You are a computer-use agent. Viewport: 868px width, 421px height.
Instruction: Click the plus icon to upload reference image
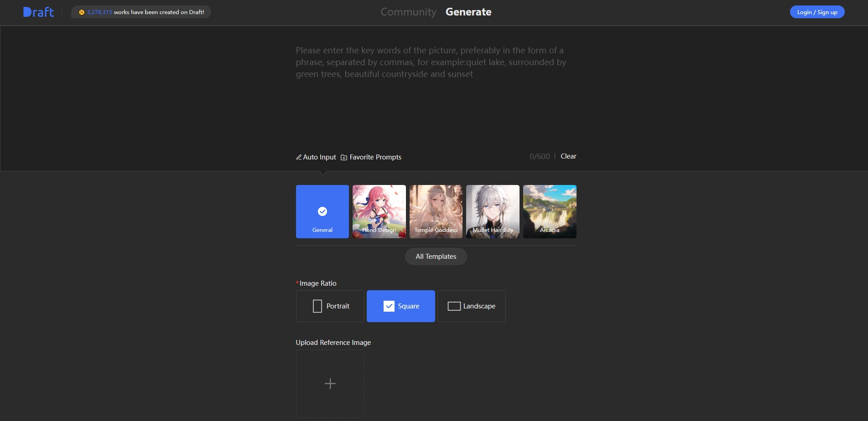point(330,384)
